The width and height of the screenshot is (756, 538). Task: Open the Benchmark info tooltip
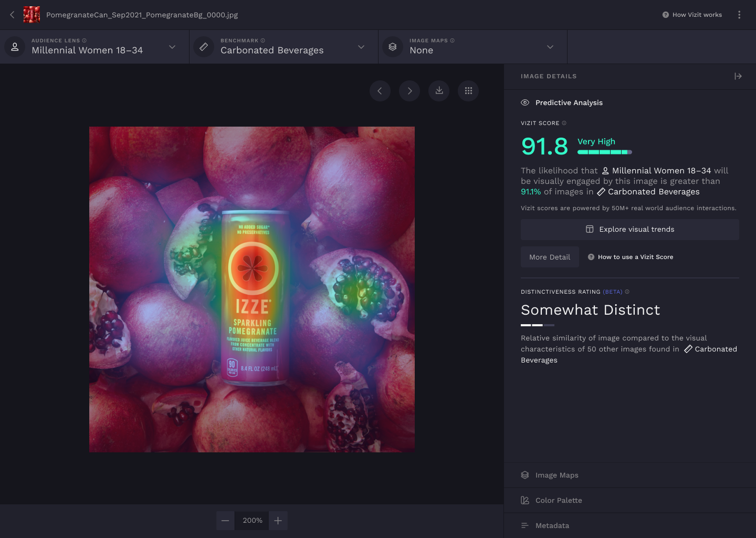click(x=263, y=40)
